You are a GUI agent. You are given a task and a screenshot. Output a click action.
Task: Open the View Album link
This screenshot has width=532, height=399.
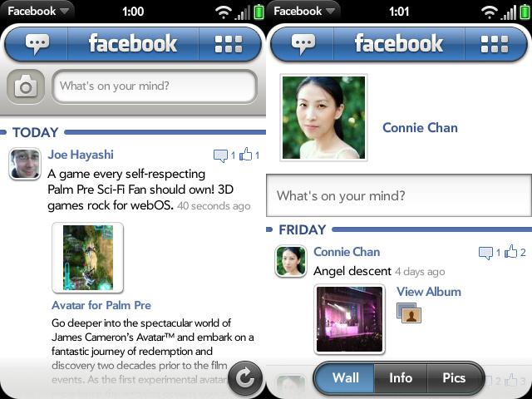[x=429, y=292]
